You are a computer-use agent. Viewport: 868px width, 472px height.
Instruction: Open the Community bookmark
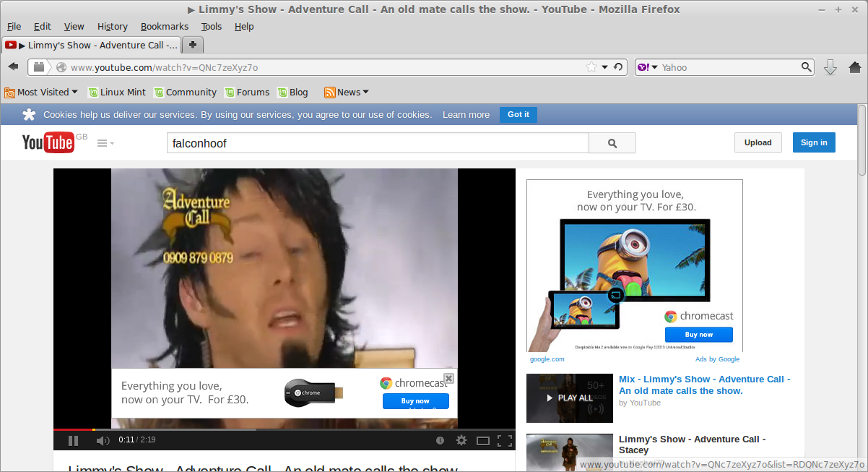point(185,92)
